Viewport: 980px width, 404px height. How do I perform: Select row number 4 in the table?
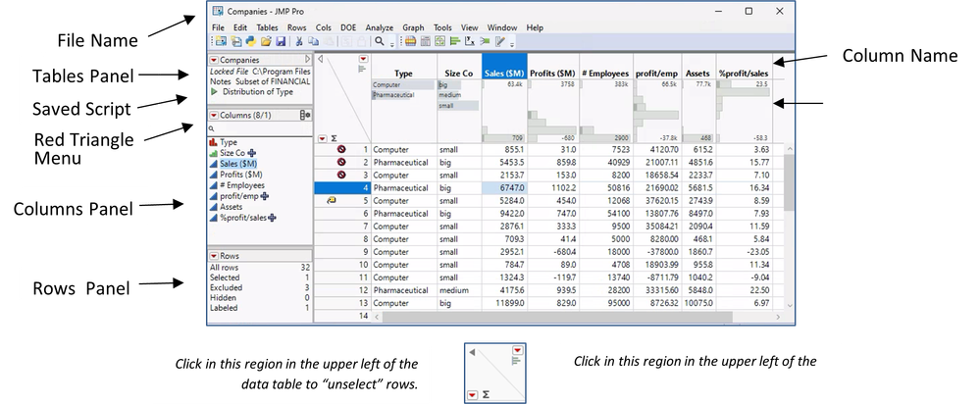[342, 188]
